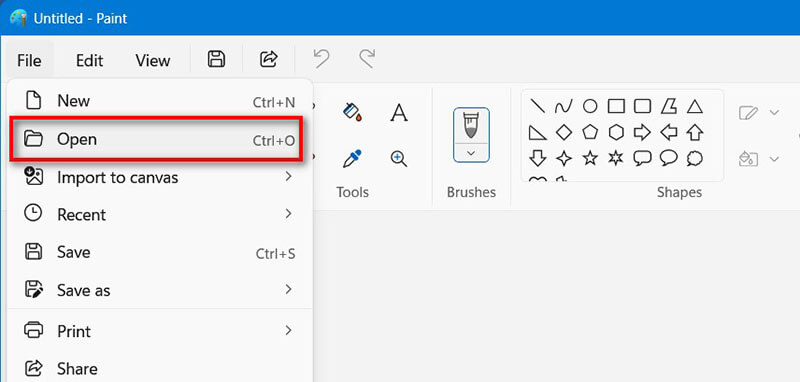This screenshot has height=382, width=800.
Task: Choose the Five-point star shape
Action: [x=590, y=158]
